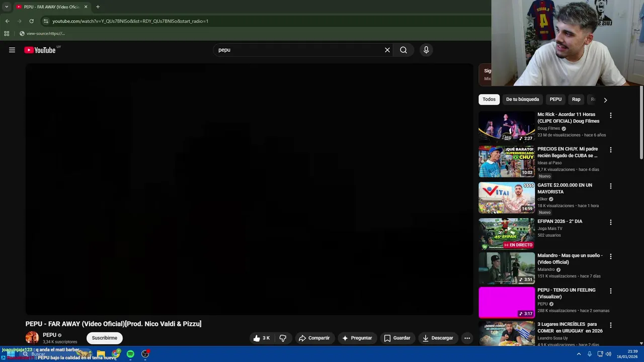Open options for PEPU TENGO UN FEELING

click(611, 291)
